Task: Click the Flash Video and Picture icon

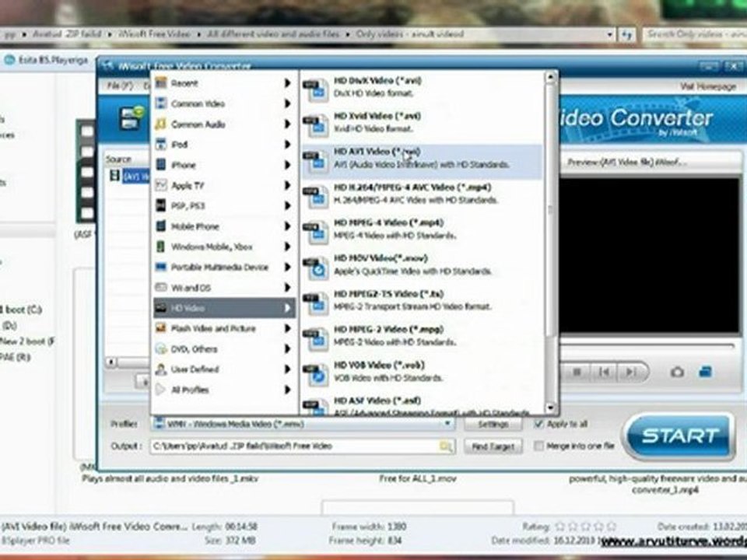Action: pos(161,328)
